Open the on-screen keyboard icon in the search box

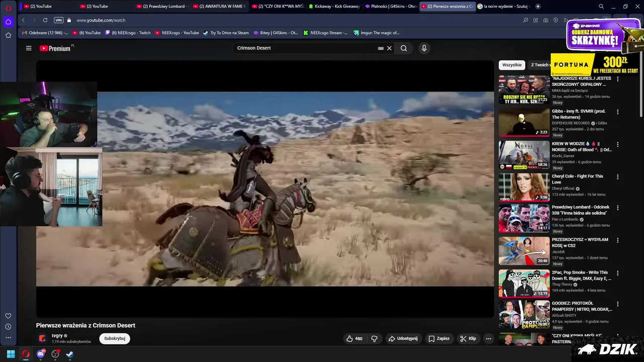[x=381, y=48]
